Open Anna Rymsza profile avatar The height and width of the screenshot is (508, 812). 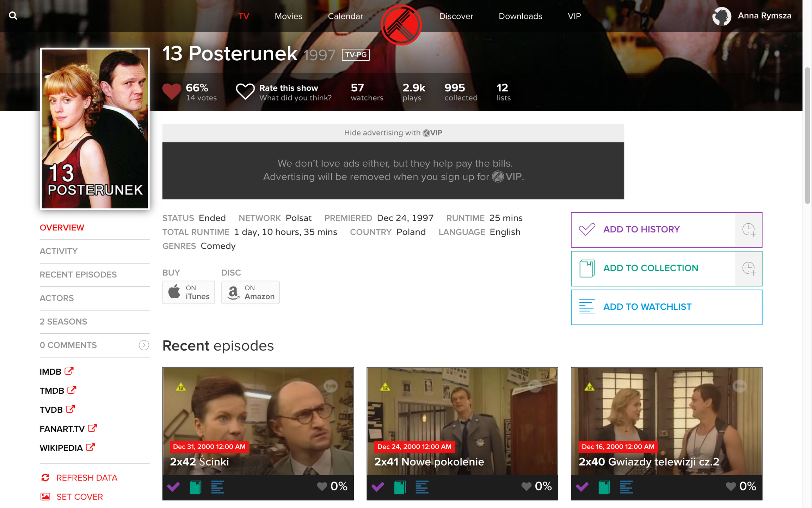pyautogui.click(x=721, y=16)
